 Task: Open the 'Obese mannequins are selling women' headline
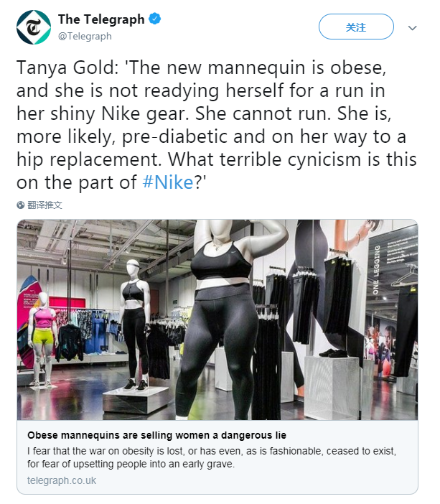157,435
